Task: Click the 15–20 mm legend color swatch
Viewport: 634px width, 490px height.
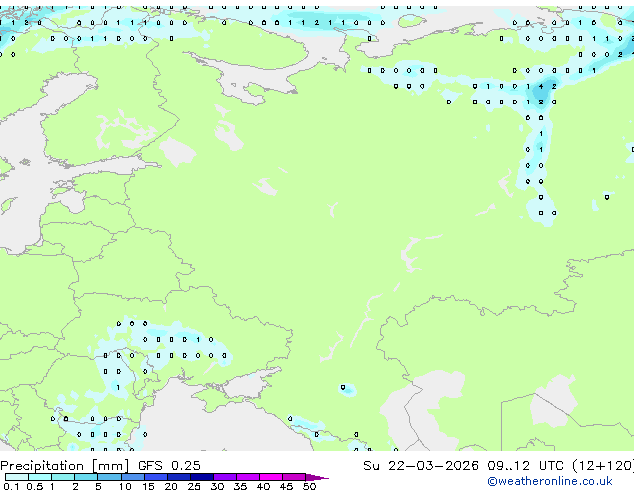Action: 155,477
